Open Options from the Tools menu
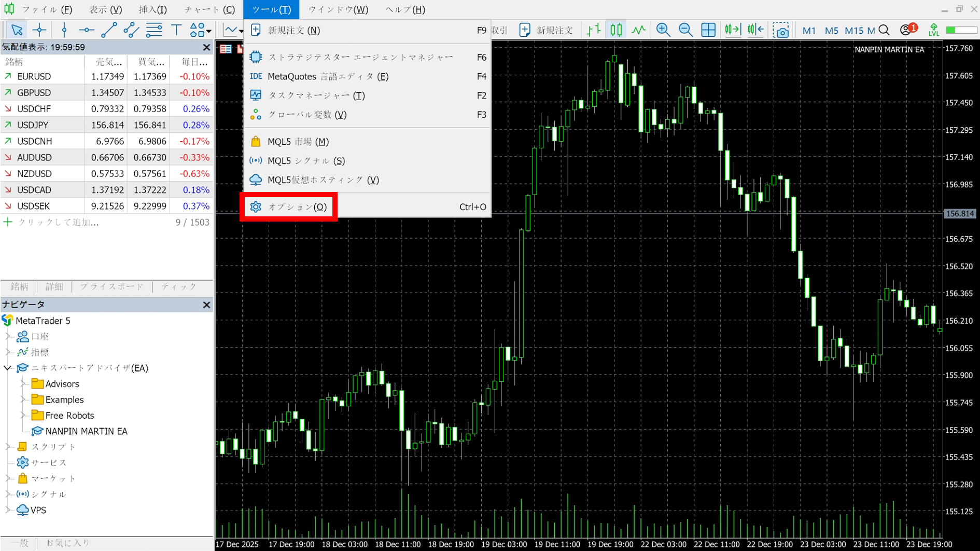Screen dimensions: 980x551 (297, 207)
